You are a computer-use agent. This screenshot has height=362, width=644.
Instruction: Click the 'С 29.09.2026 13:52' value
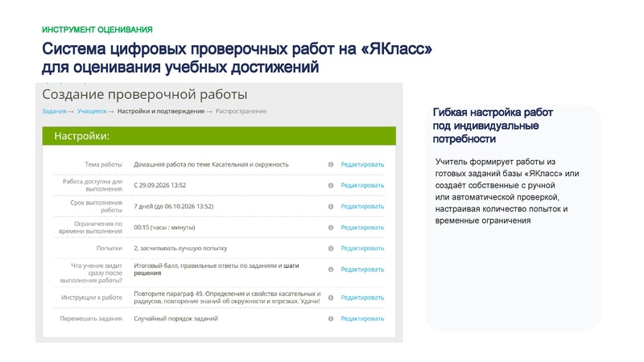159,186
